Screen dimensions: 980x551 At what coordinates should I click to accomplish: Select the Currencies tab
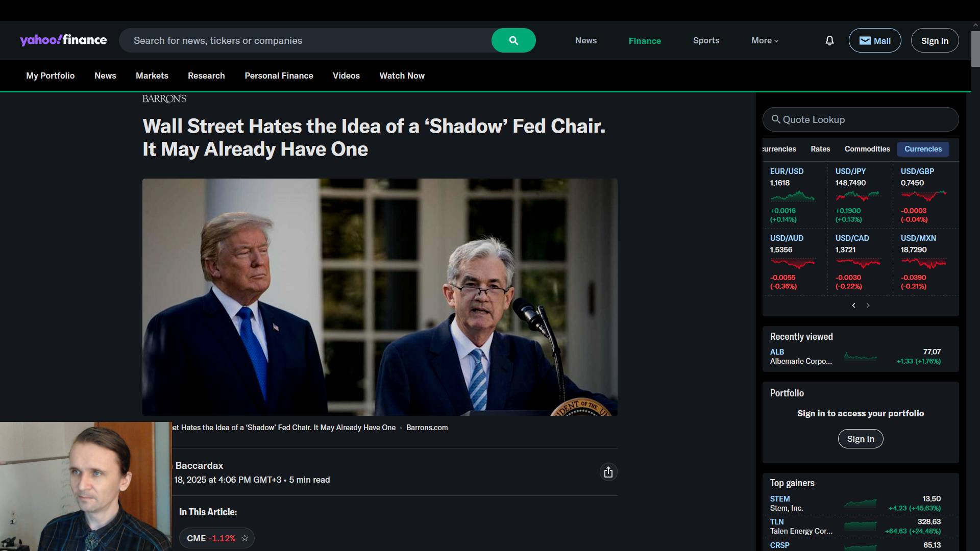pos(923,149)
